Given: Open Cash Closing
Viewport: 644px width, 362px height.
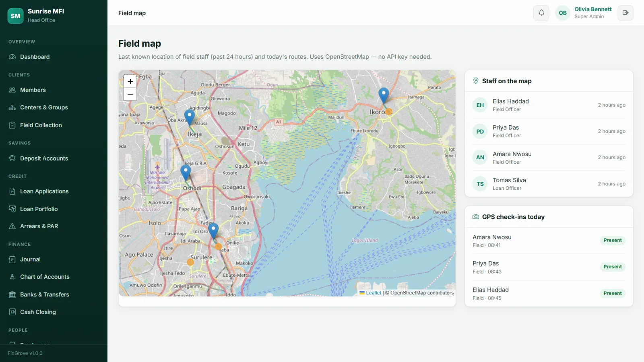Looking at the screenshot, I should (x=54, y=312).
